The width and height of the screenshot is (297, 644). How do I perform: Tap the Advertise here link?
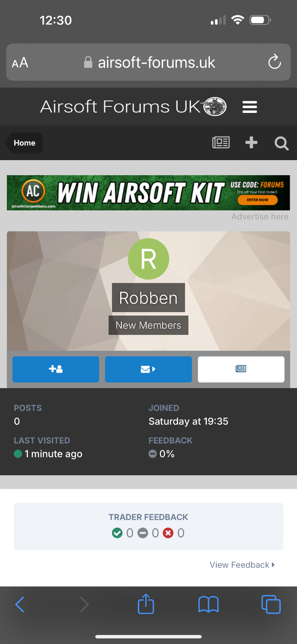pyautogui.click(x=260, y=217)
